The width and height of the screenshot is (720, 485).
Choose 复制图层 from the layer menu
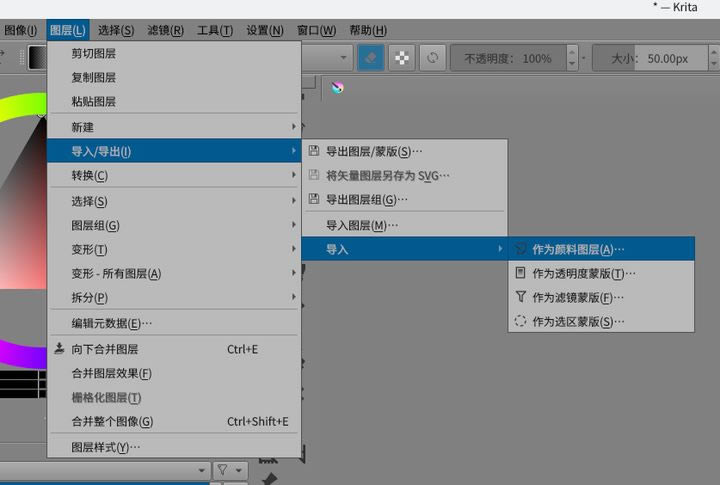tap(174, 77)
